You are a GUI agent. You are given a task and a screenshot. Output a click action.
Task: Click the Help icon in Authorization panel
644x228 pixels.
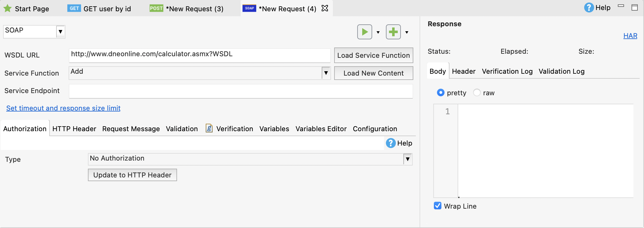[391, 143]
